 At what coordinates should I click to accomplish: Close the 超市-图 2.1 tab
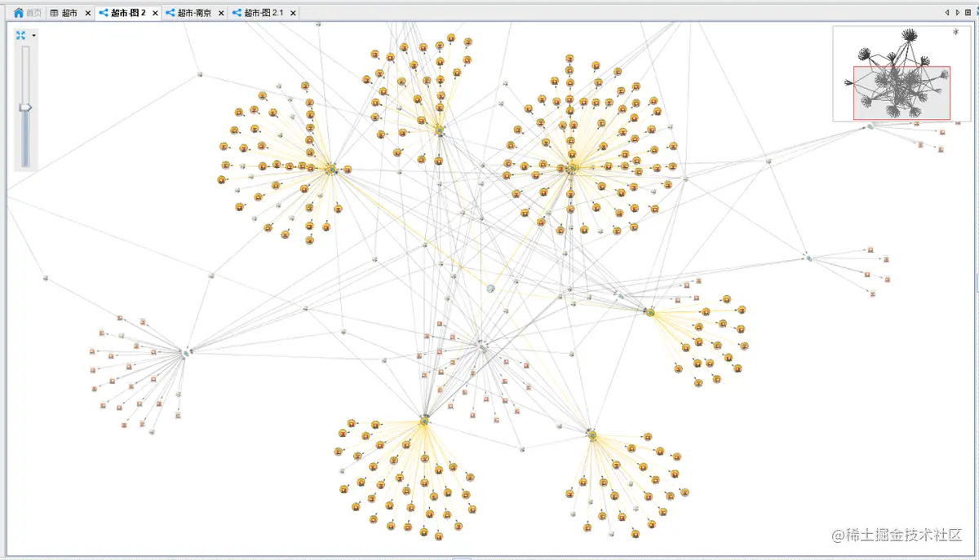tap(293, 13)
